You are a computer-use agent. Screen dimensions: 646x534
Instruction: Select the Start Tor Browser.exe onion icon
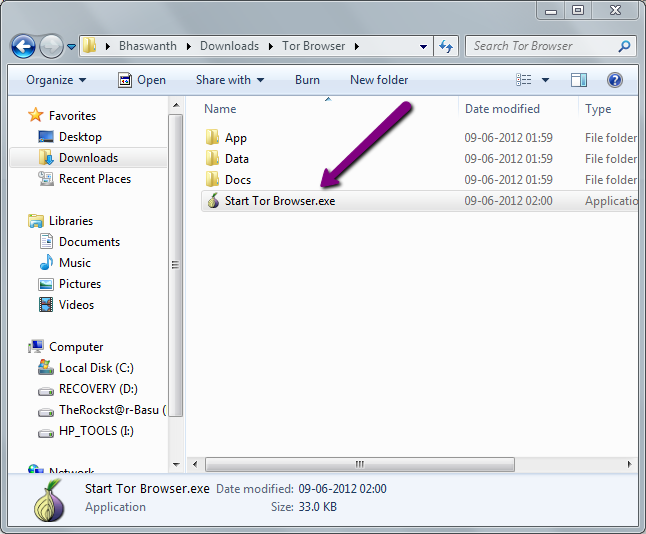click(x=213, y=201)
